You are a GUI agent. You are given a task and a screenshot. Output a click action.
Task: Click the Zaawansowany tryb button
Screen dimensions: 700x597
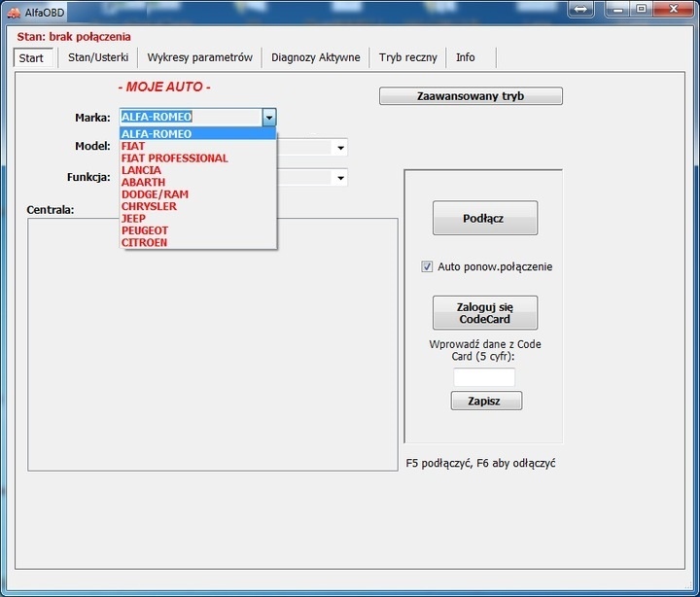471,96
